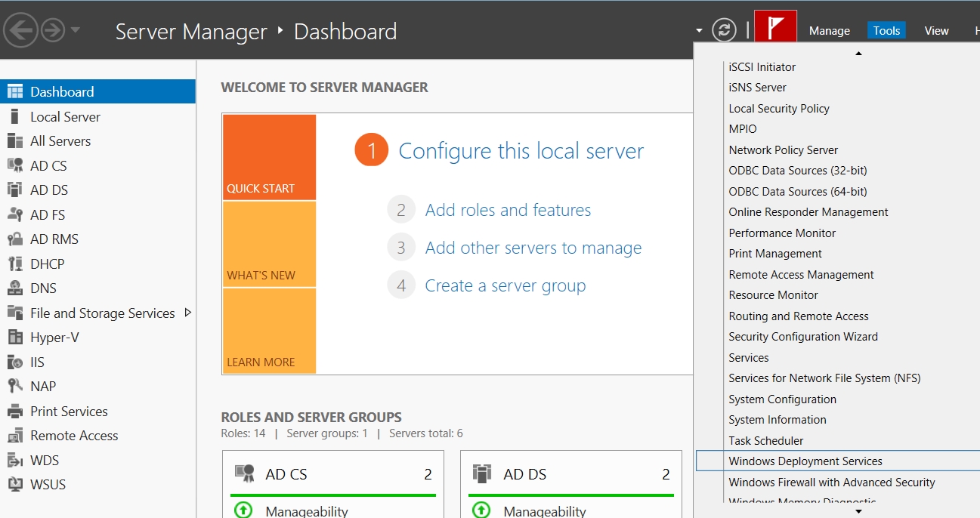The image size is (980, 518).
Task: Click the AD RMS icon in sidebar
Action: 15,239
